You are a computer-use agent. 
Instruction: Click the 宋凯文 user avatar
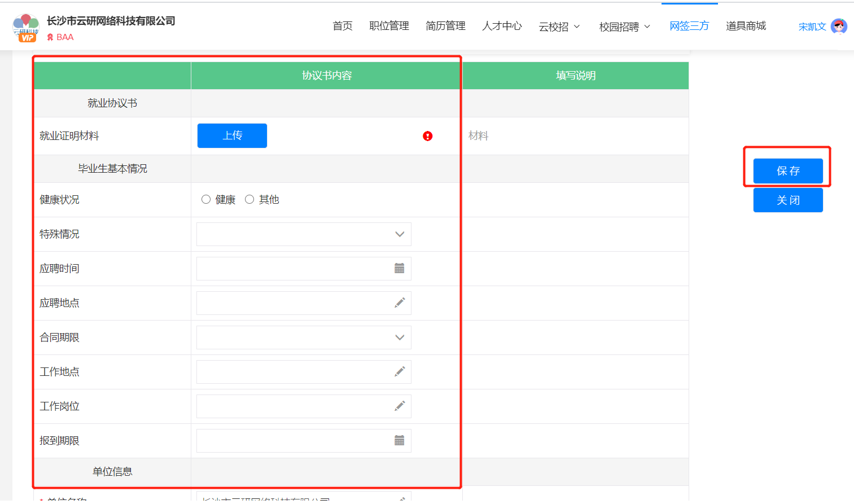point(839,26)
